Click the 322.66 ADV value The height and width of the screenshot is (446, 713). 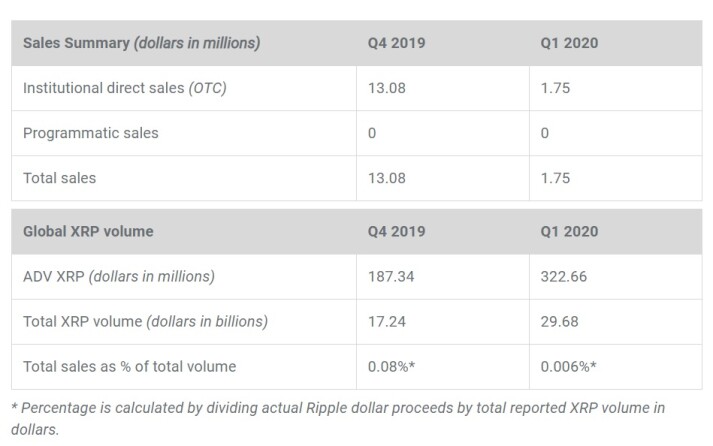(x=563, y=276)
